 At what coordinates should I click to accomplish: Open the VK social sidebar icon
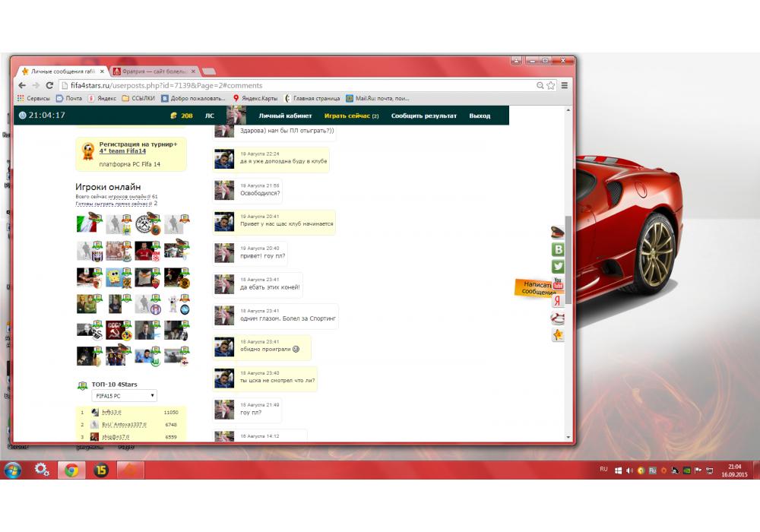[x=558, y=249]
